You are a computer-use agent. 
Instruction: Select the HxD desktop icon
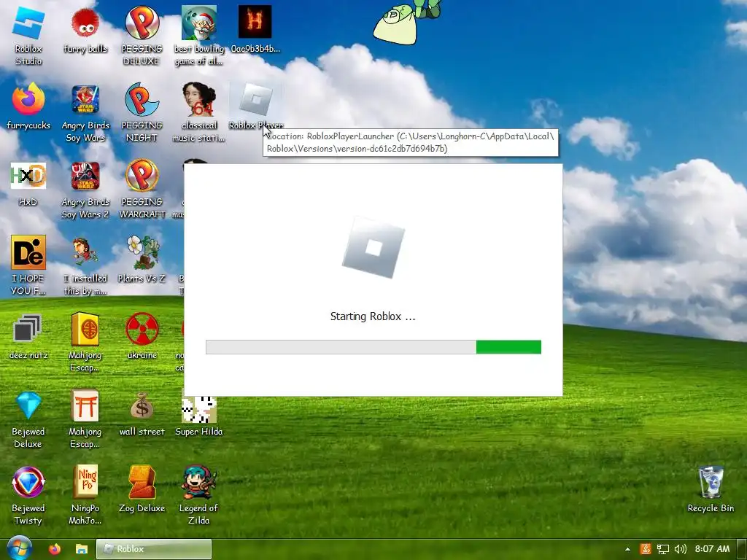click(x=28, y=184)
